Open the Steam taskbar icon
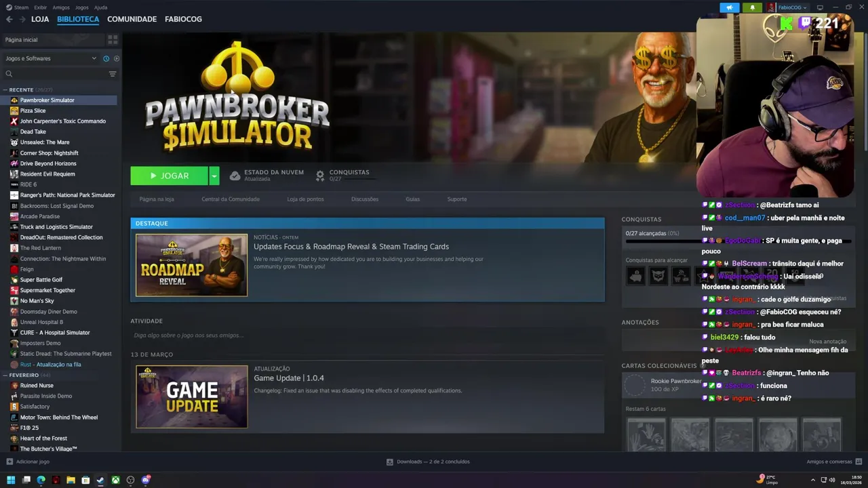This screenshot has height=488, width=868. click(100, 480)
